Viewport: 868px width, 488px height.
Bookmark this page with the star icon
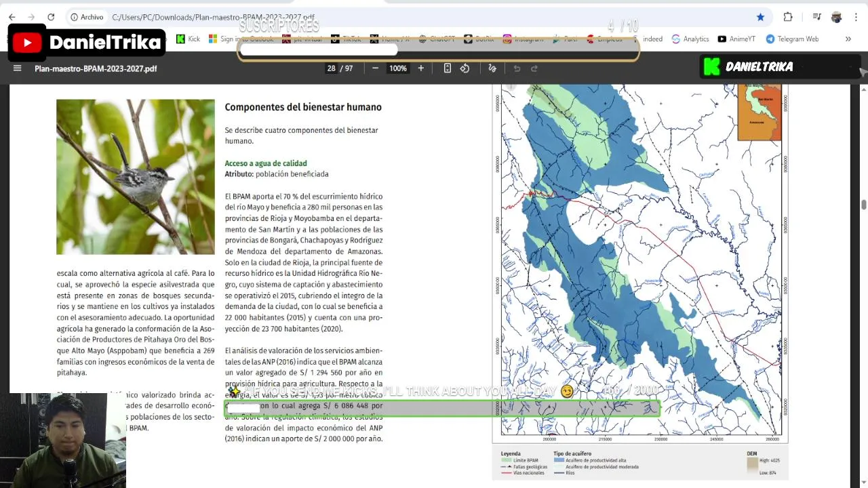[x=760, y=17]
